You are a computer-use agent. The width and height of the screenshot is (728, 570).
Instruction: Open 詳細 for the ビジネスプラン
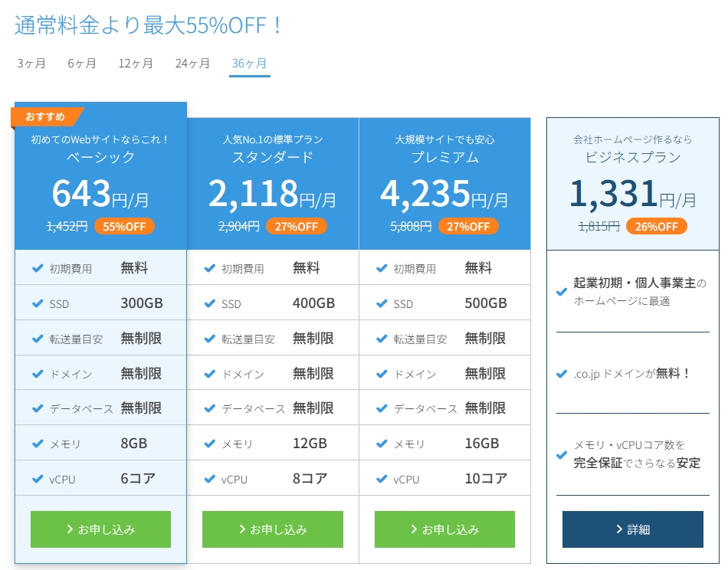point(632,529)
